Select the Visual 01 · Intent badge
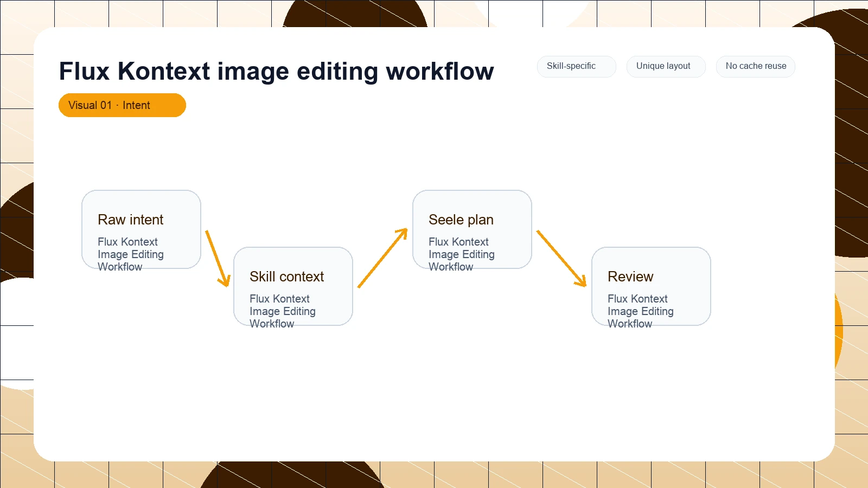The height and width of the screenshot is (488, 868). tap(122, 105)
